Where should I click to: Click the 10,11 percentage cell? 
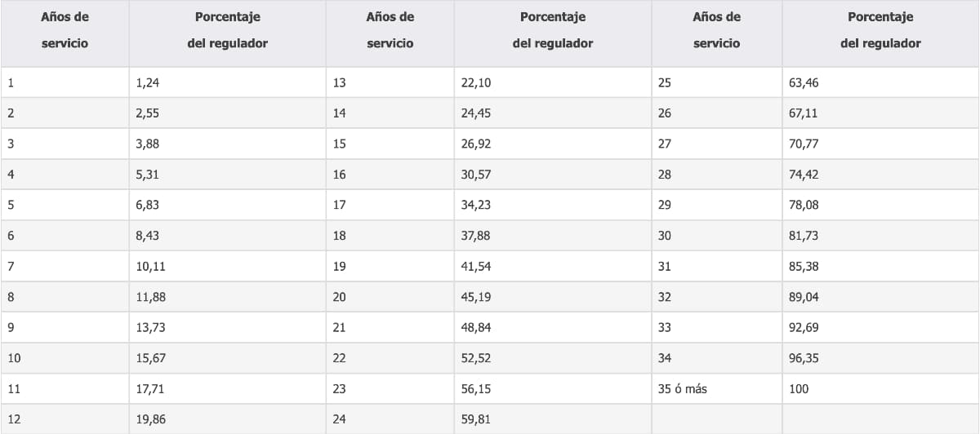coord(150,266)
